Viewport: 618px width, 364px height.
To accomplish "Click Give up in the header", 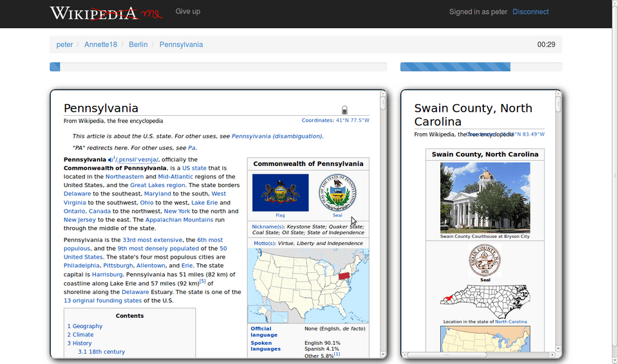I will click(x=187, y=12).
